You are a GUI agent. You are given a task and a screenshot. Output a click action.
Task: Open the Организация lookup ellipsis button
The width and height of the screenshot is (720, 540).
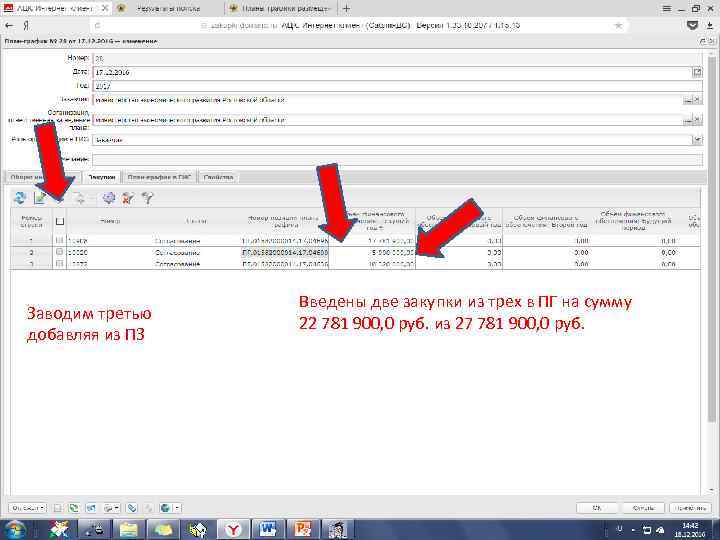(688, 120)
